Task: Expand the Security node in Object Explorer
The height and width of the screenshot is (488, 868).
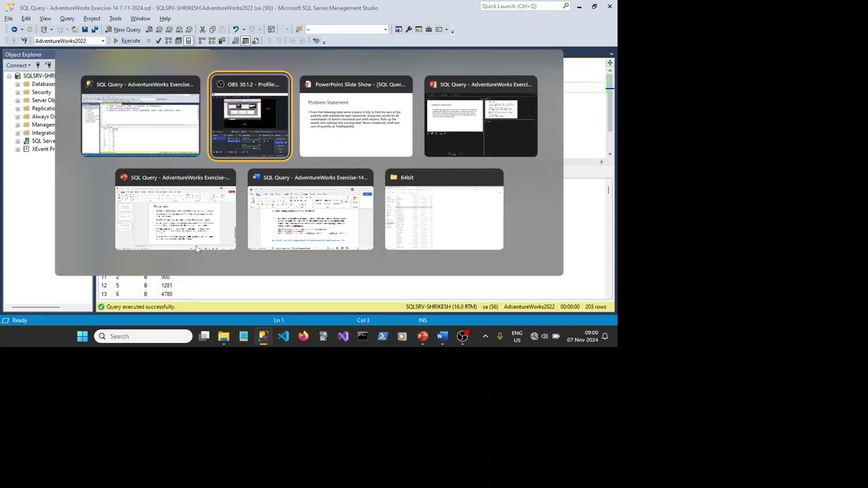Action: (x=18, y=92)
